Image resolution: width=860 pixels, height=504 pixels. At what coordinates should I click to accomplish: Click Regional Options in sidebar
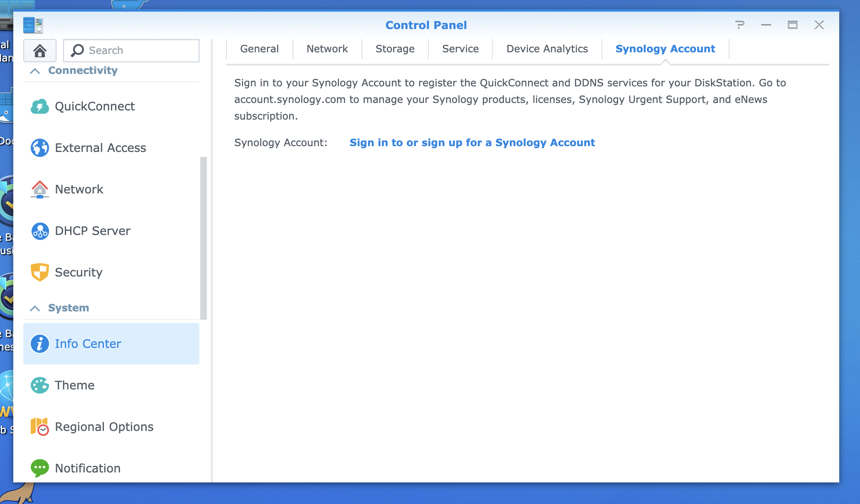(104, 427)
